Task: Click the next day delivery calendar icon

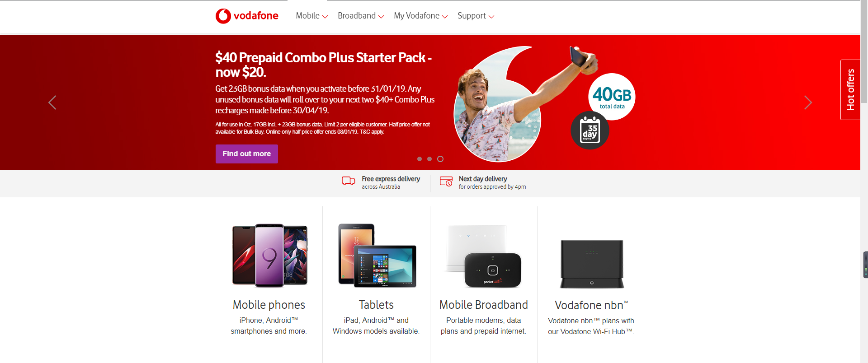Action: point(446,181)
